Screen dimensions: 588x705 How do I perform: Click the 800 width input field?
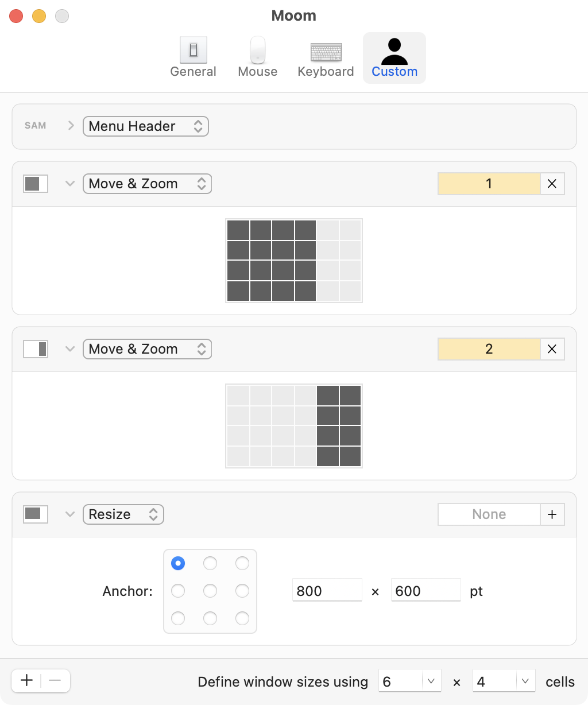pos(327,591)
